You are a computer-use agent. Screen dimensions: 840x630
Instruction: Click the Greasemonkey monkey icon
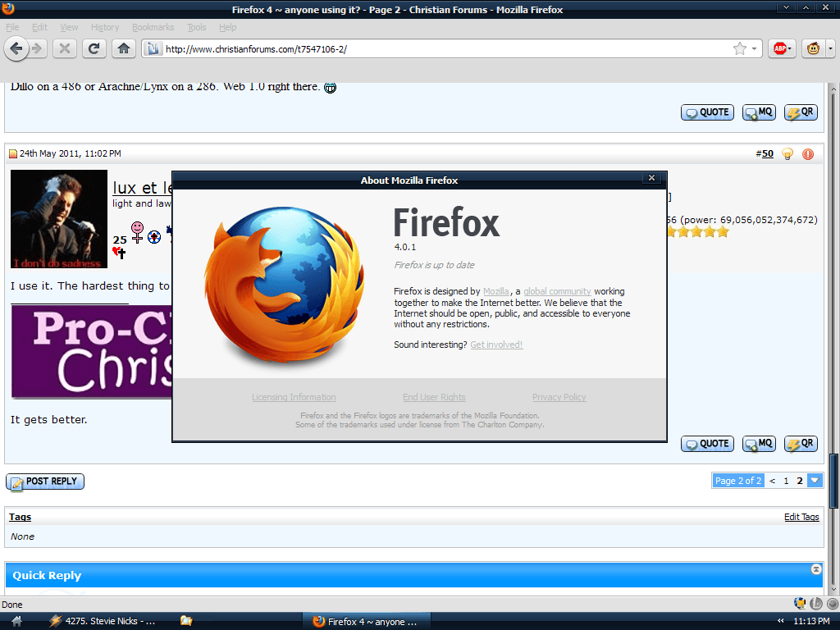tap(813, 49)
